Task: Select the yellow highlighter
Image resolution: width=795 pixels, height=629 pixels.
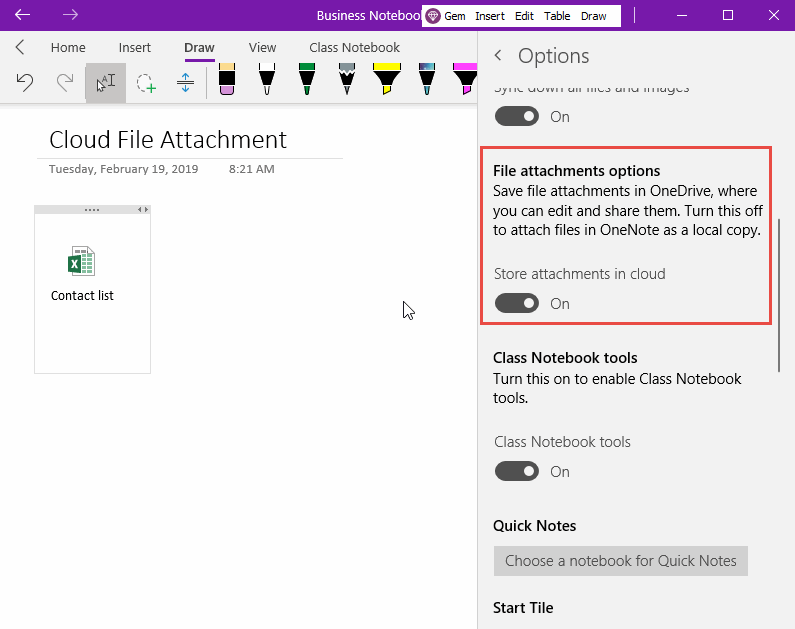Action: tap(387, 79)
